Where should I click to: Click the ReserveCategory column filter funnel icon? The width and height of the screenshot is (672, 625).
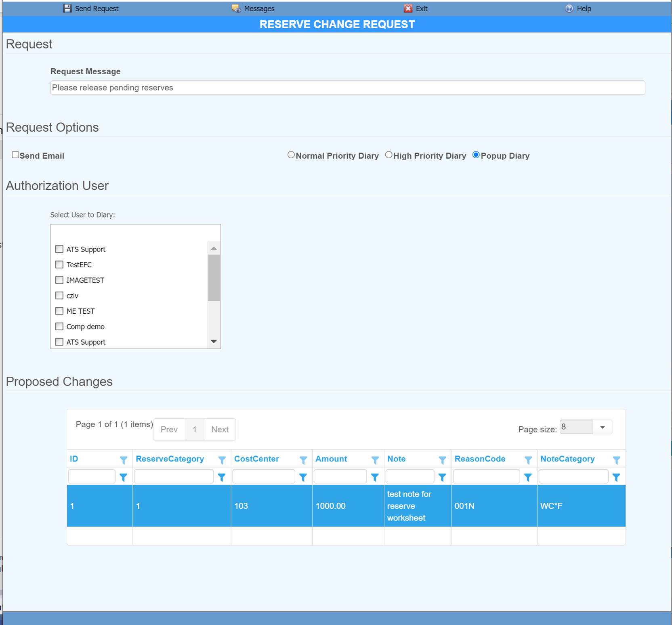222,460
